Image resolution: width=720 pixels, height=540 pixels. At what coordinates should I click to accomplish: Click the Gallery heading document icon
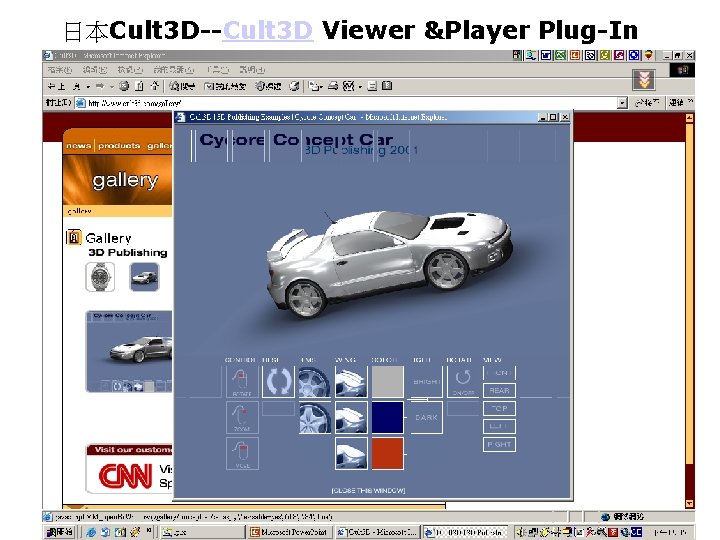74,237
